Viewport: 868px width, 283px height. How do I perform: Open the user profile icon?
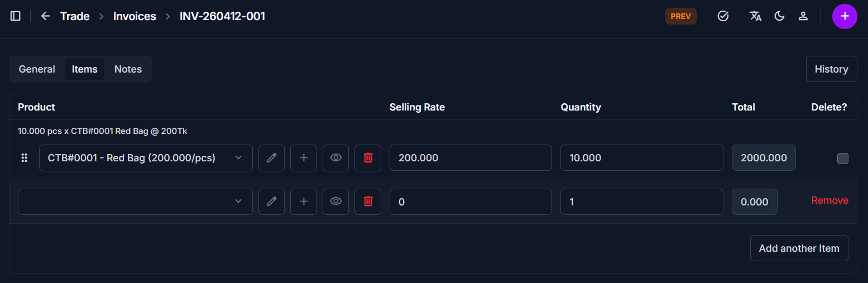(803, 16)
